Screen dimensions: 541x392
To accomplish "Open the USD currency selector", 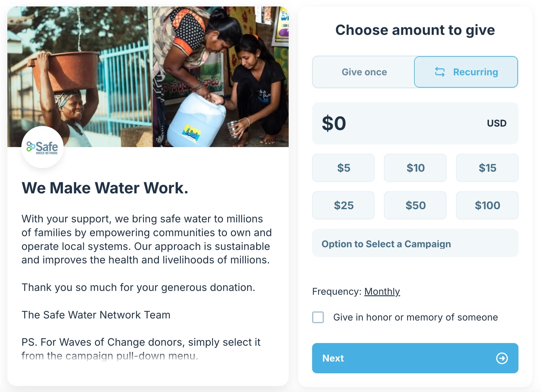I will 496,123.
